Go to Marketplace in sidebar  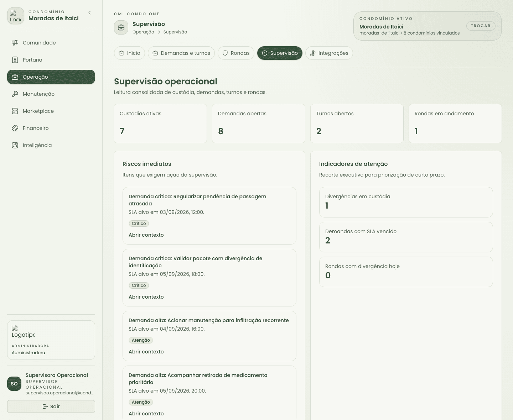51,111
